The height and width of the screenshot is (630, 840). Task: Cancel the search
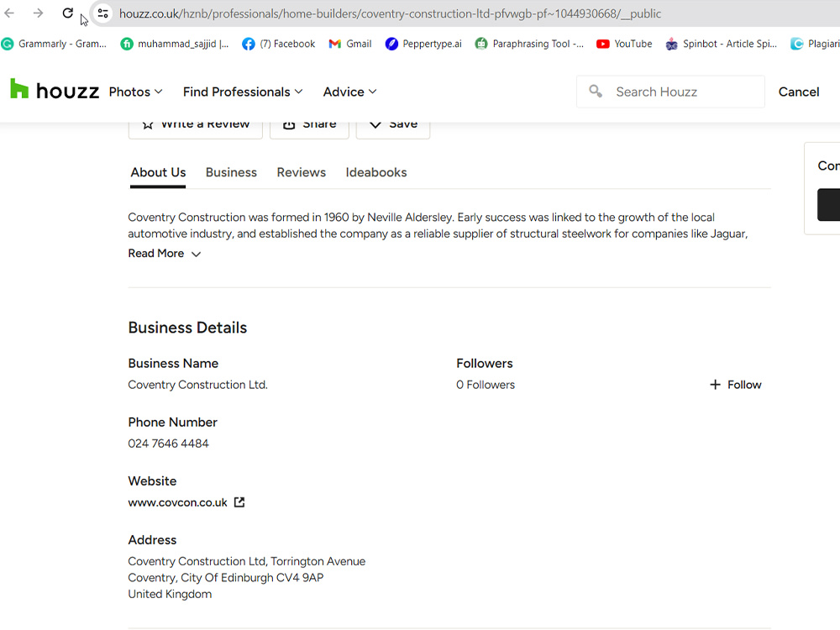click(799, 92)
